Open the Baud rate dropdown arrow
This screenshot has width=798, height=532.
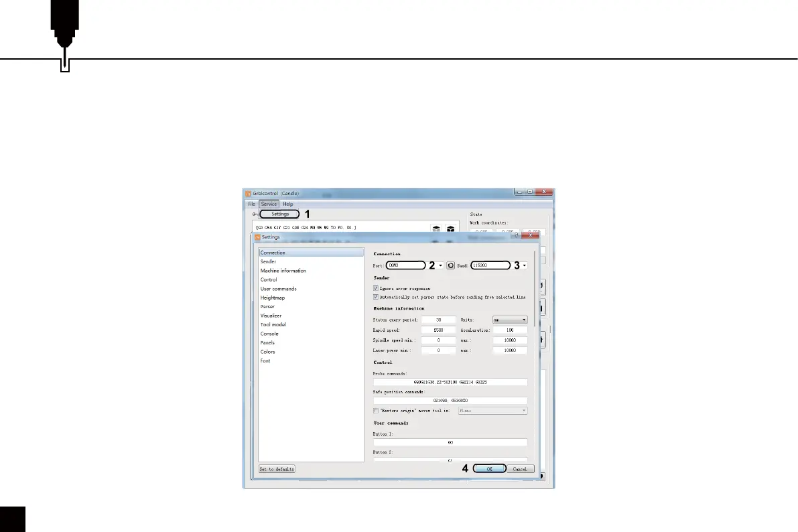(x=525, y=265)
